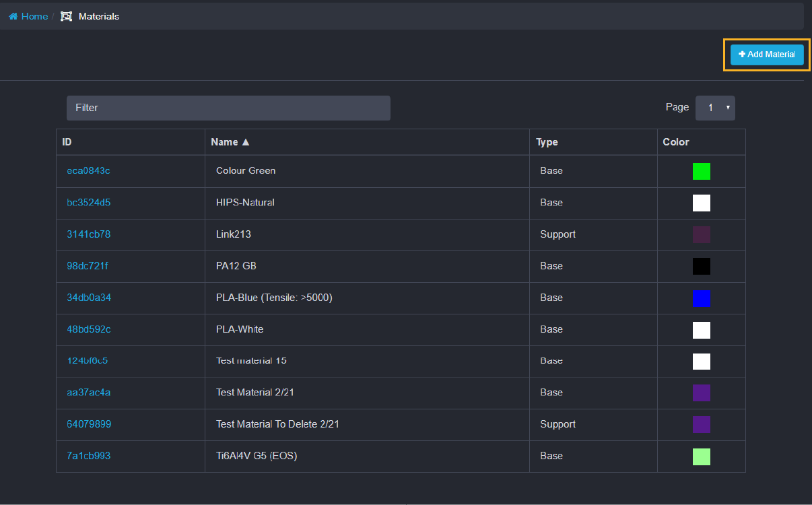Sort table by ID column header
Screen dimensions: 812x505
point(67,142)
